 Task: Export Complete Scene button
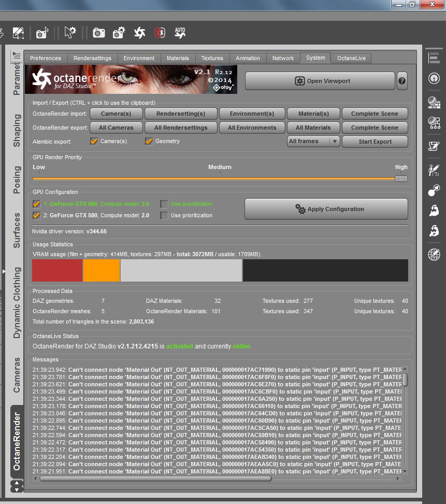[375, 128]
